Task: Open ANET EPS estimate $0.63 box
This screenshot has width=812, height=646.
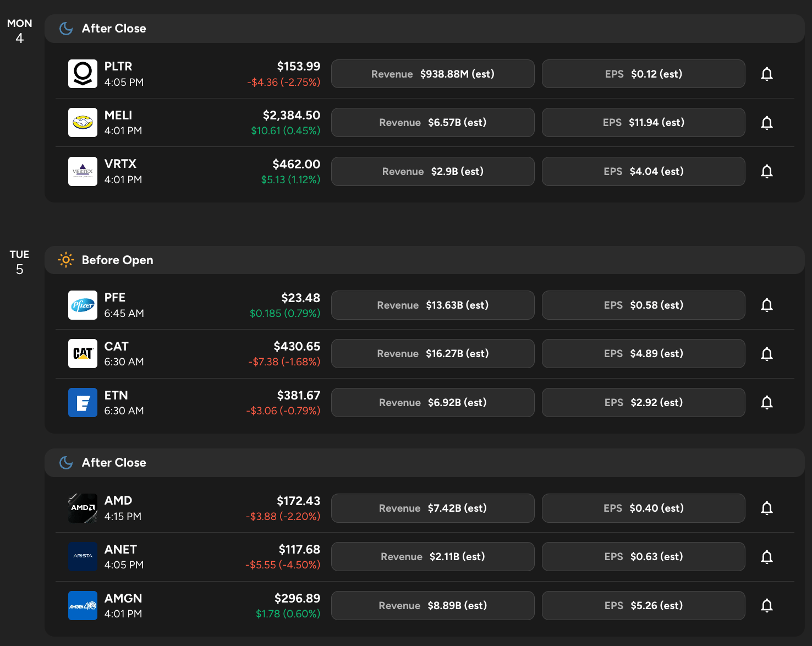Action: point(644,556)
